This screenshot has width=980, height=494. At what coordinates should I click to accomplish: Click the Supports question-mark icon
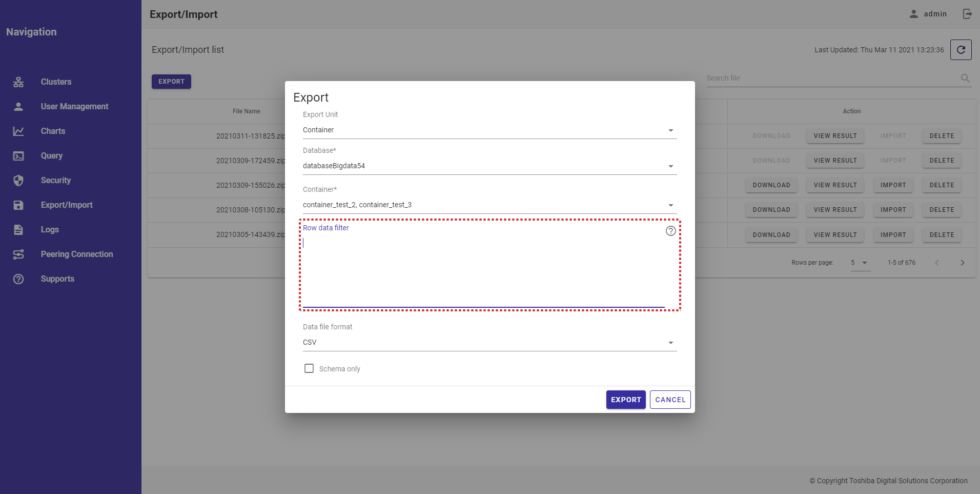click(18, 279)
